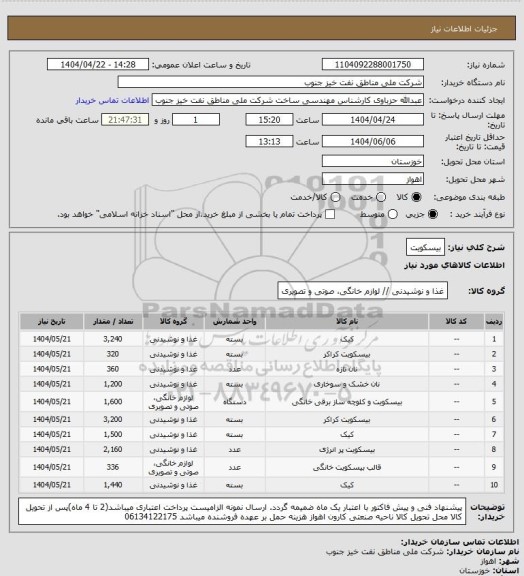Click the need number field 1104092288001750

pos(373,65)
